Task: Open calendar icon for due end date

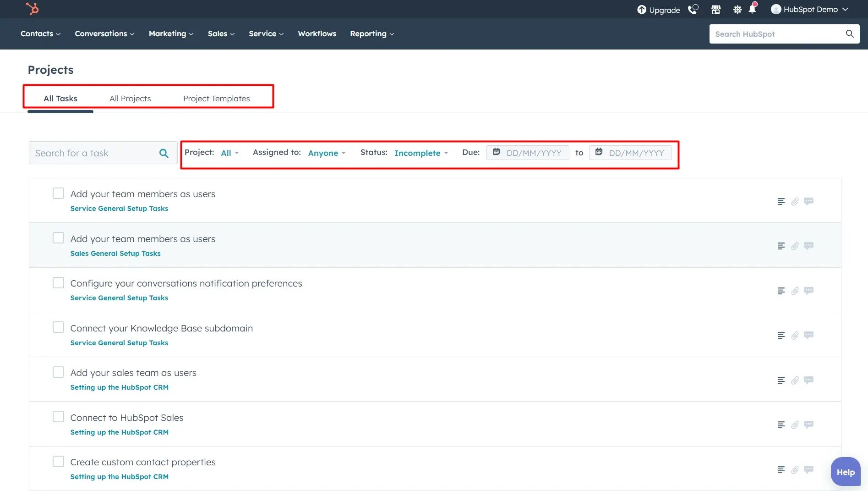Action: click(x=599, y=152)
